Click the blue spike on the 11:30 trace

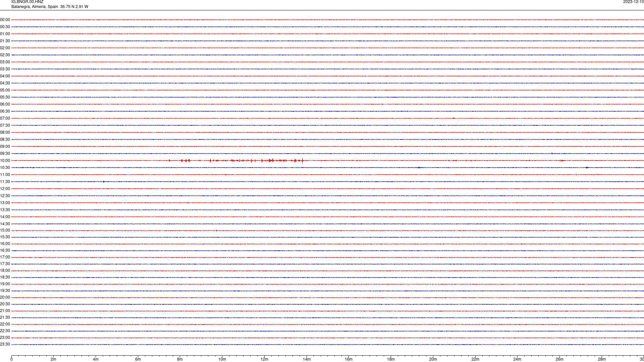pyautogui.click(x=104, y=182)
